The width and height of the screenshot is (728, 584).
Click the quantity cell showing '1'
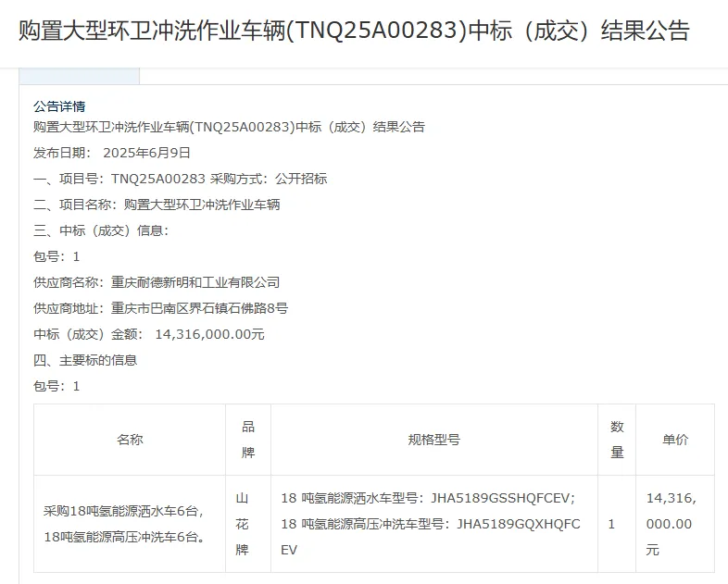[617, 524]
